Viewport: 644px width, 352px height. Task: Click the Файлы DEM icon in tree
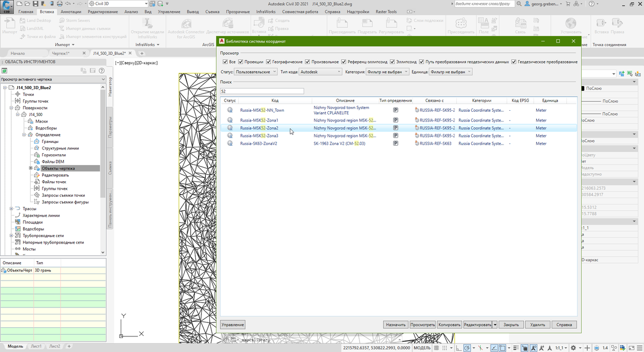37,162
